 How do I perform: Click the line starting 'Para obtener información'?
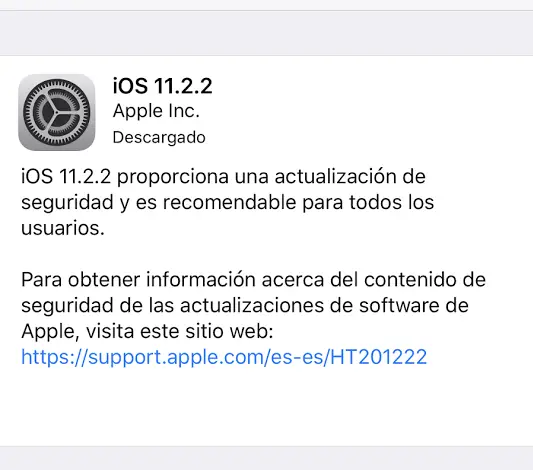click(253, 280)
